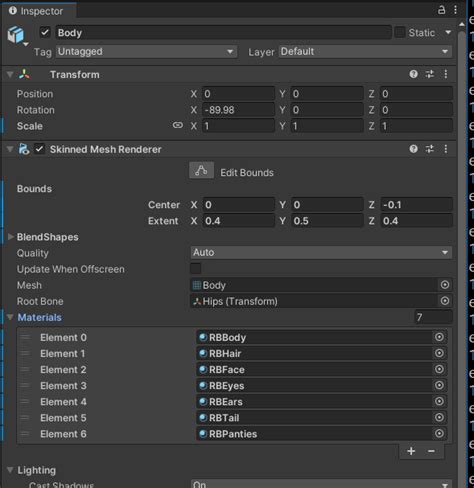This screenshot has width=474, height=488.
Task: Click the Hips (Transform) root bone field
Action: pyautogui.click(x=321, y=301)
